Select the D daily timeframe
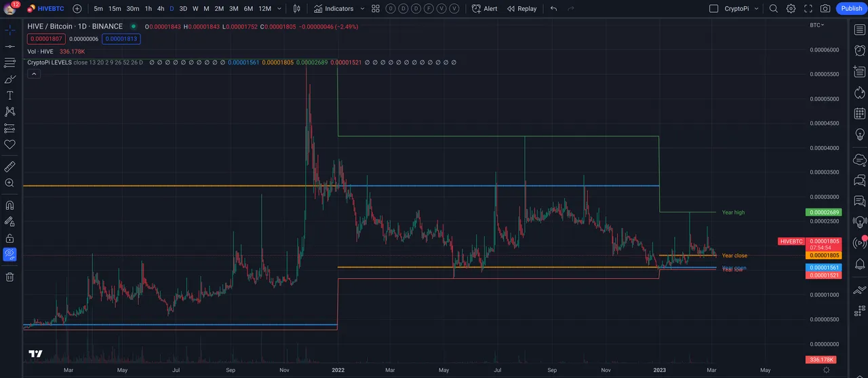 coord(172,9)
